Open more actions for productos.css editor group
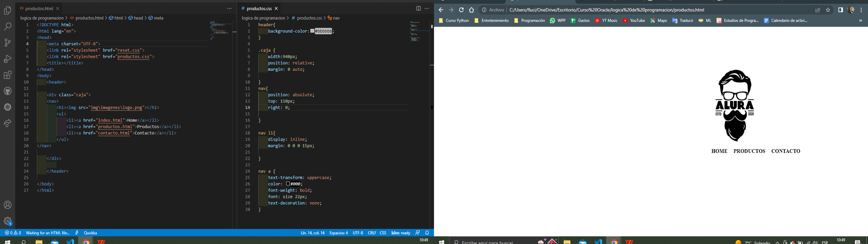 pos(427,9)
